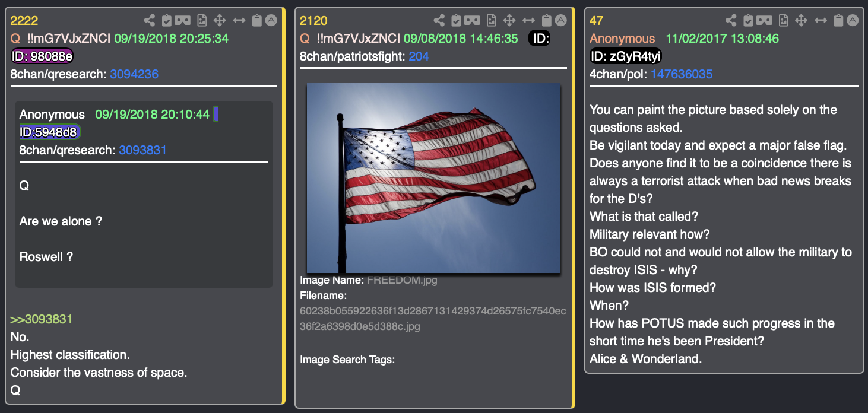Click the share icon on post 47
Image resolution: width=868 pixels, height=413 pixels.
click(731, 21)
